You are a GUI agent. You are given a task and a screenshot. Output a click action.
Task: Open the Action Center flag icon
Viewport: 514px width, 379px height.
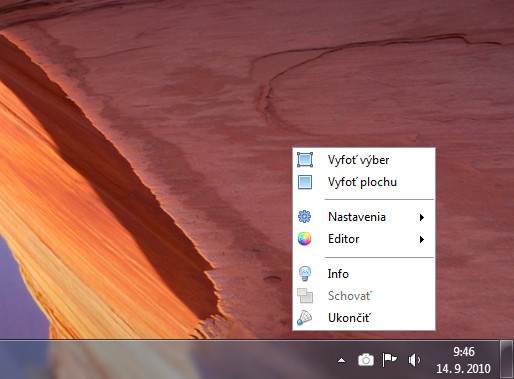click(x=389, y=360)
